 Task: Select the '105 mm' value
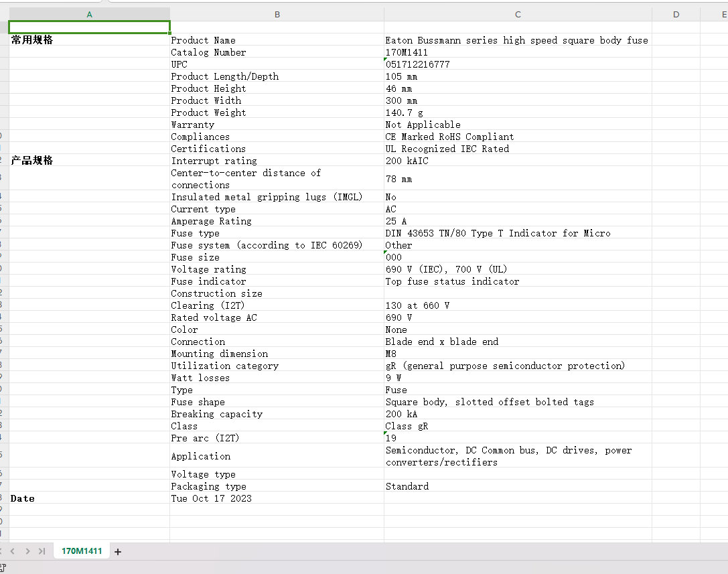pos(518,76)
